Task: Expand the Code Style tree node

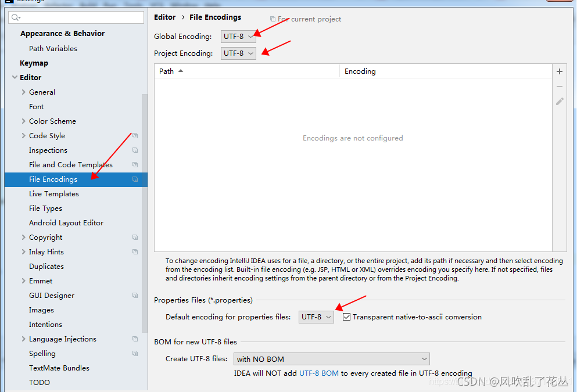Action: [x=24, y=136]
